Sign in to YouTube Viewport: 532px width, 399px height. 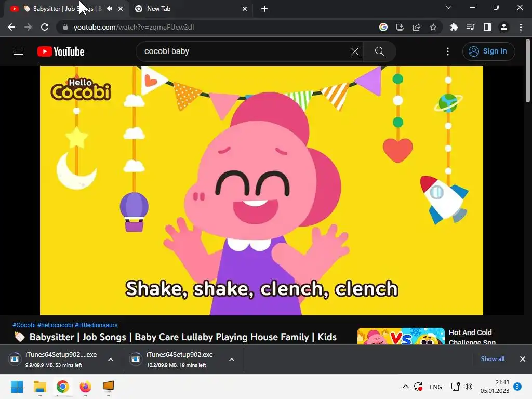point(488,51)
